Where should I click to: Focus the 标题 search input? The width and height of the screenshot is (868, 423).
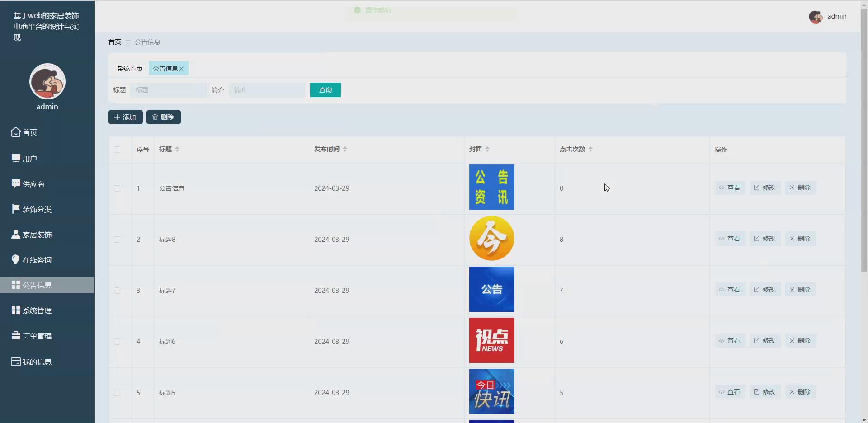(x=169, y=90)
